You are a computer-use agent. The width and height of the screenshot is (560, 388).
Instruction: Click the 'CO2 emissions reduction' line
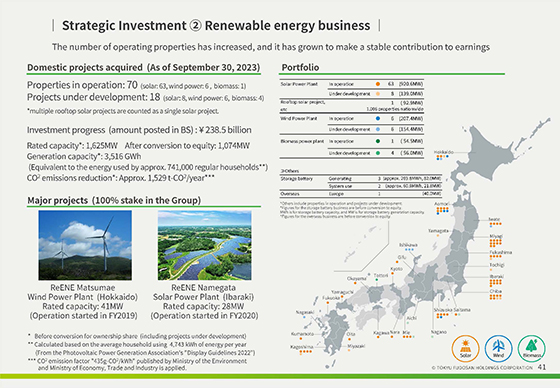121,178
